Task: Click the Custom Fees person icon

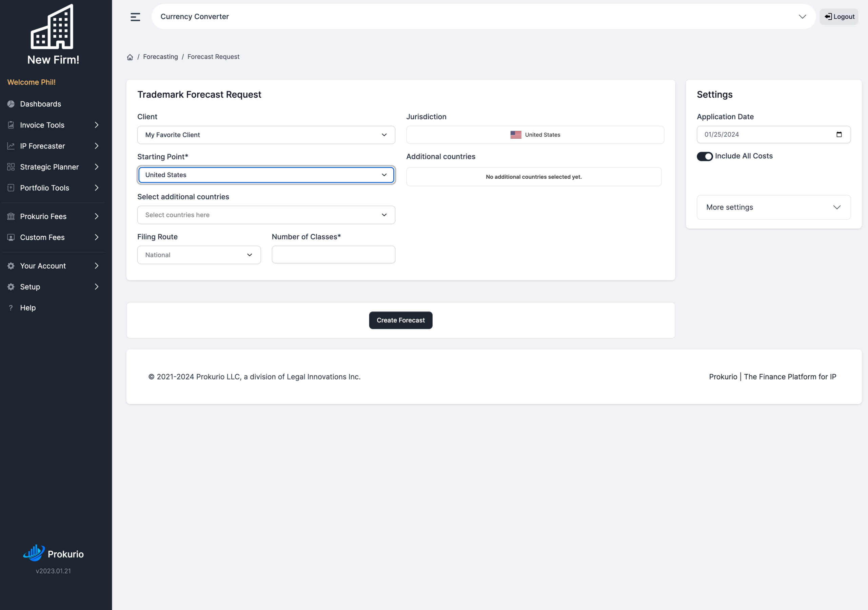Action: click(11, 237)
